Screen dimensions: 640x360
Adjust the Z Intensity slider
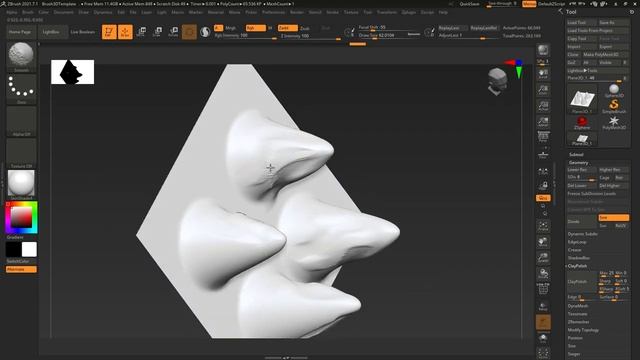310,36
